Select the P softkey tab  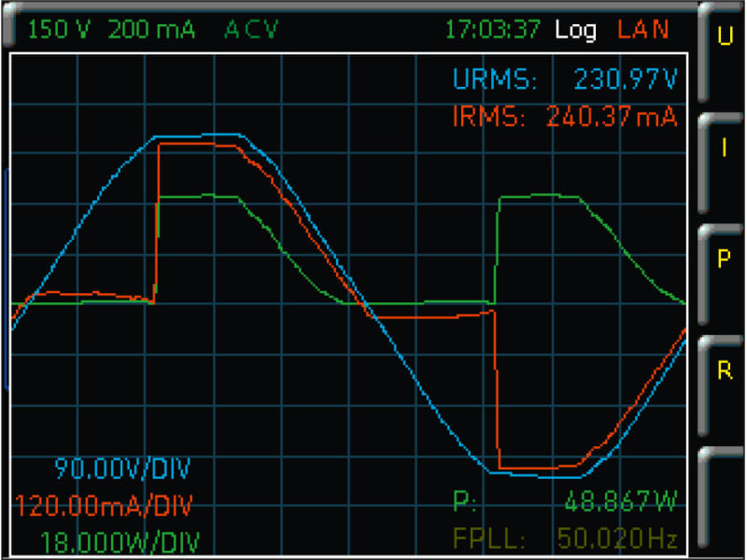pos(721,274)
